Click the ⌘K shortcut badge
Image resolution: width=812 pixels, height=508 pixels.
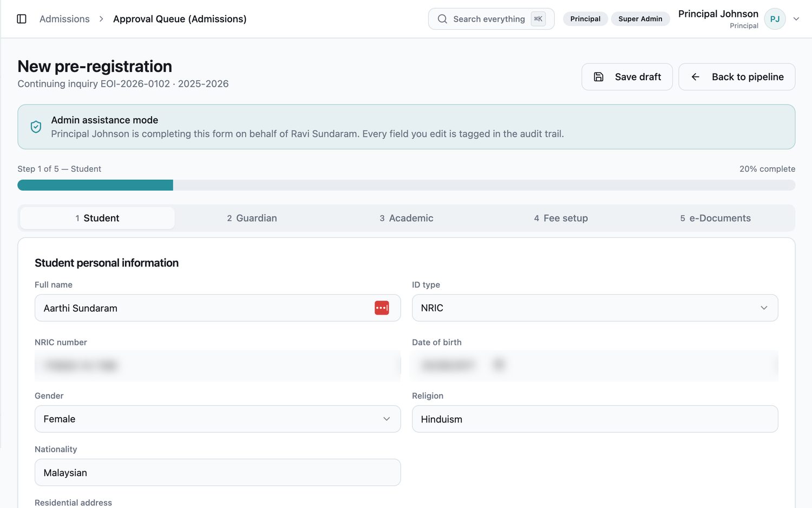point(538,19)
